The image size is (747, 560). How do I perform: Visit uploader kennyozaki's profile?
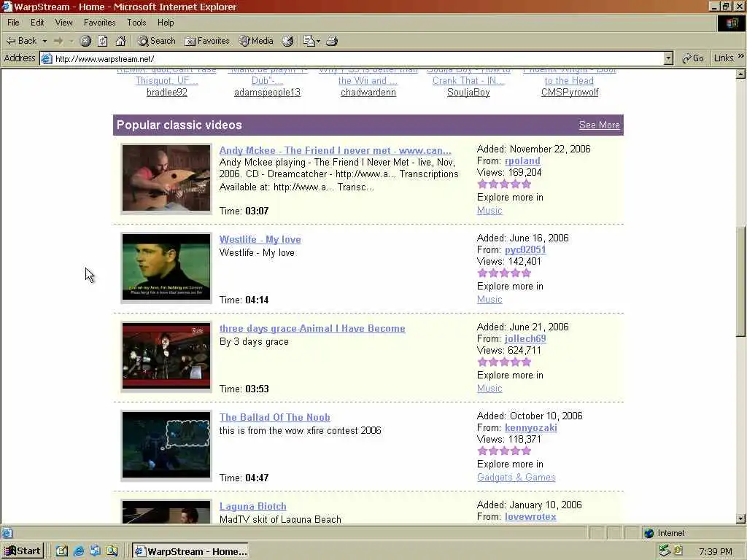coord(531,427)
